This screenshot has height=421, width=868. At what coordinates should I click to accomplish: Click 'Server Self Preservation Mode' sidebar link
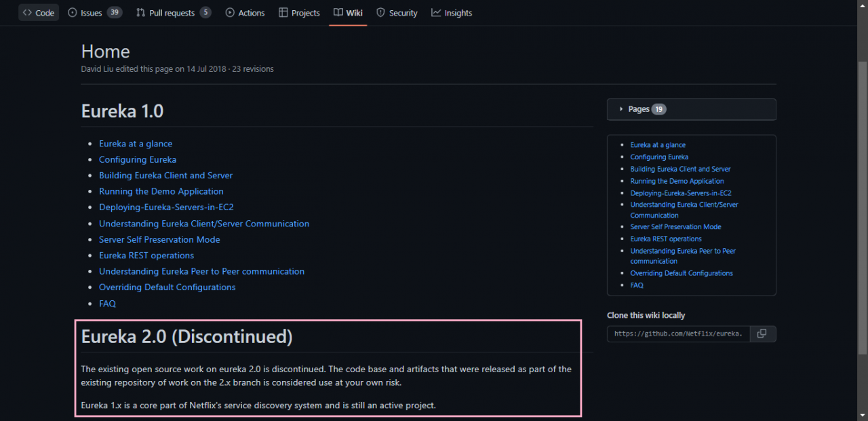click(x=675, y=227)
